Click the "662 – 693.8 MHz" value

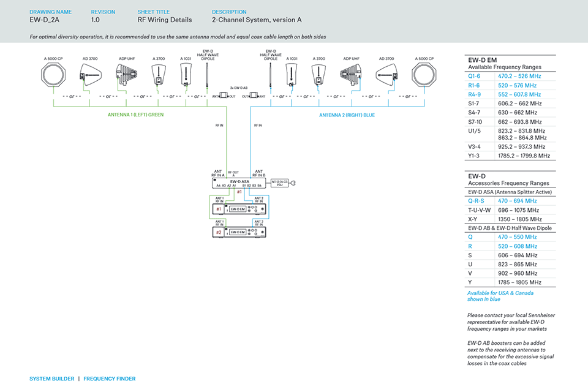point(520,122)
